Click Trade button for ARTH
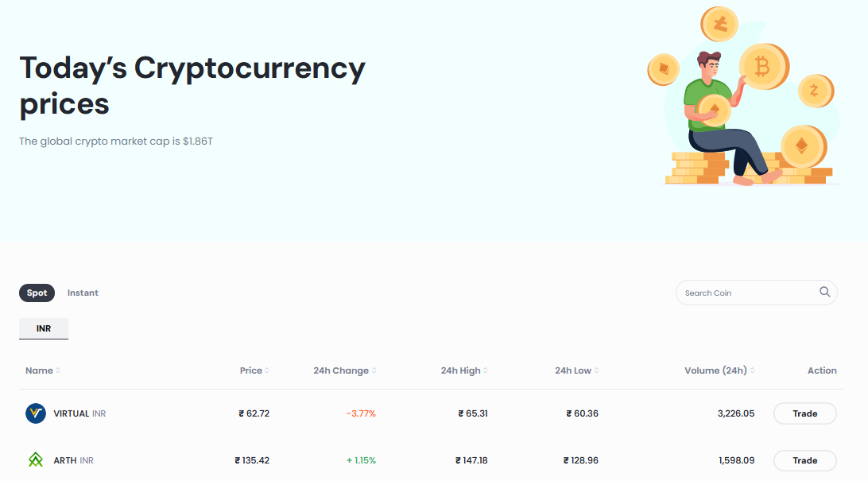868x481 pixels. (x=804, y=460)
